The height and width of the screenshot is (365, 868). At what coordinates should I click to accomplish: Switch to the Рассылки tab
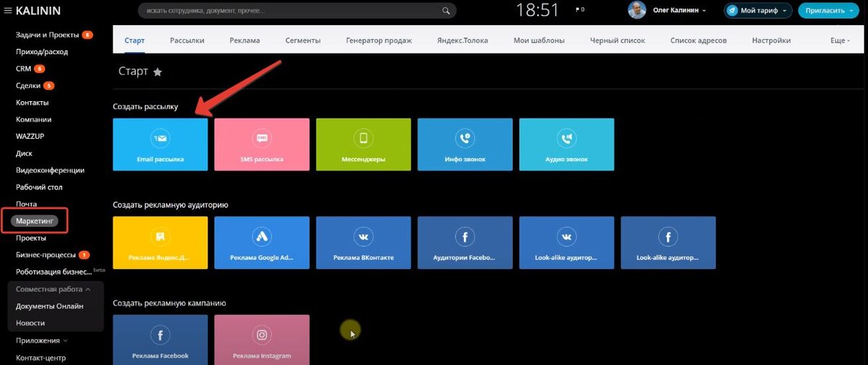pos(187,40)
